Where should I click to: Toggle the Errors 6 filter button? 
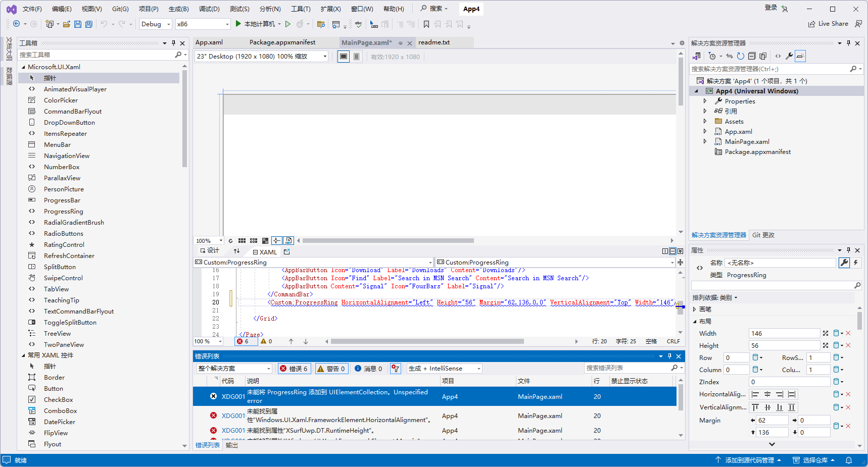point(294,369)
